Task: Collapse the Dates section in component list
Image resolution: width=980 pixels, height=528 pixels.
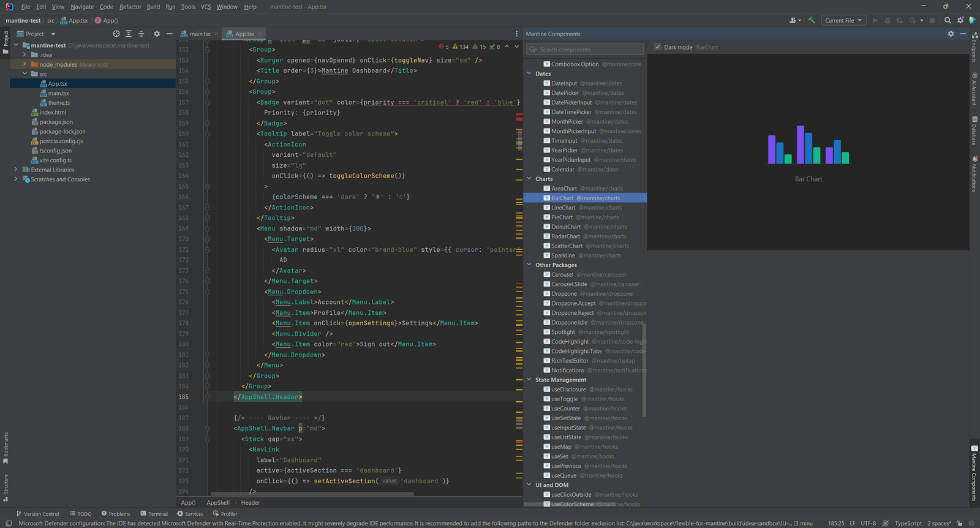Action: click(529, 74)
